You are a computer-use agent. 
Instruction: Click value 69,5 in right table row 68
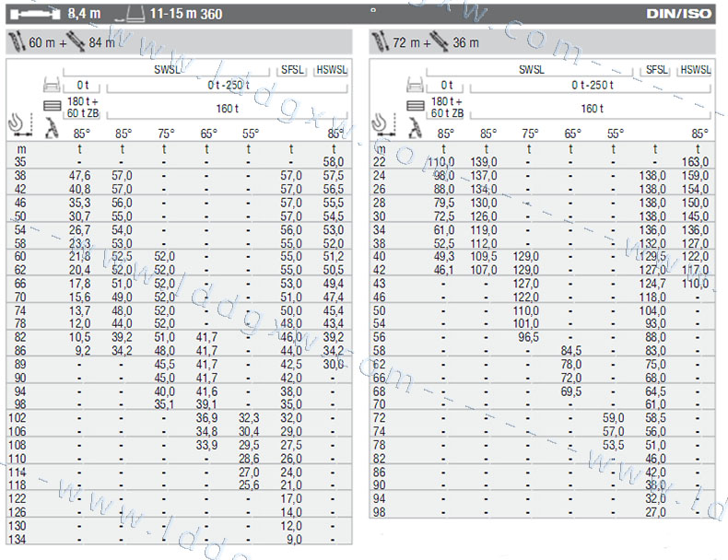[571, 391]
